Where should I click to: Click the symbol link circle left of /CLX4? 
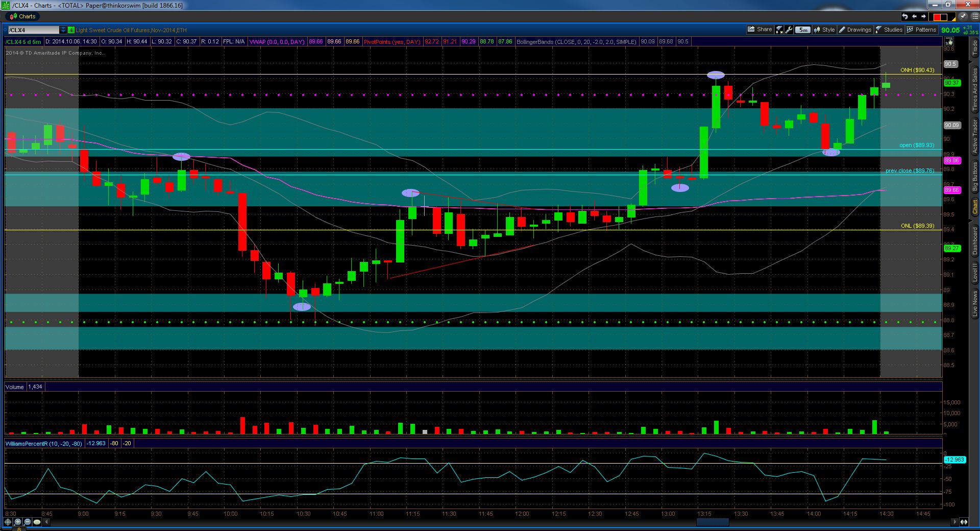click(x=5, y=30)
